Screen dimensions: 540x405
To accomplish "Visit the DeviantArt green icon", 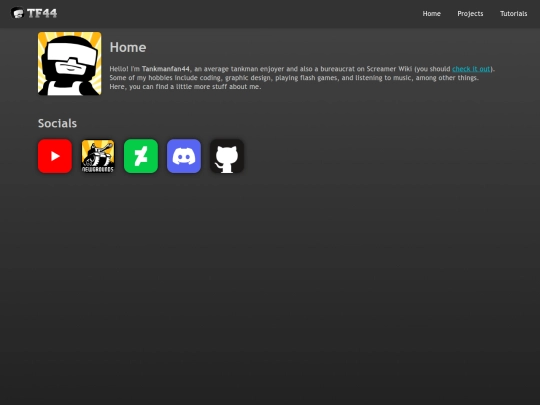I will click(x=141, y=156).
